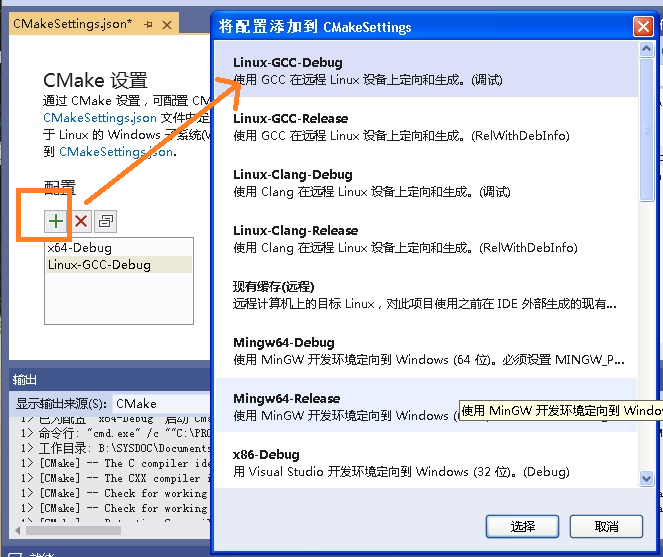Click the dialog scrollbar down arrow
This screenshot has height=557, width=663.
[646, 479]
